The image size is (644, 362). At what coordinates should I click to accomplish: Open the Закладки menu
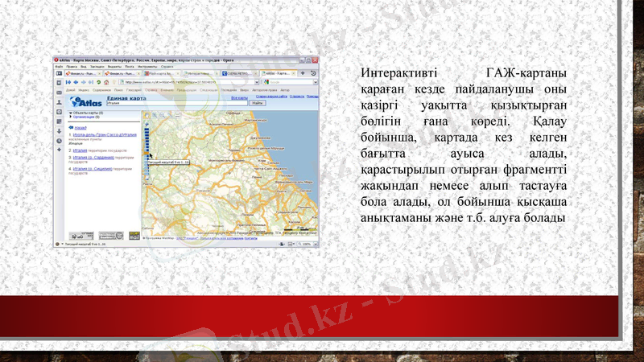click(97, 67)
